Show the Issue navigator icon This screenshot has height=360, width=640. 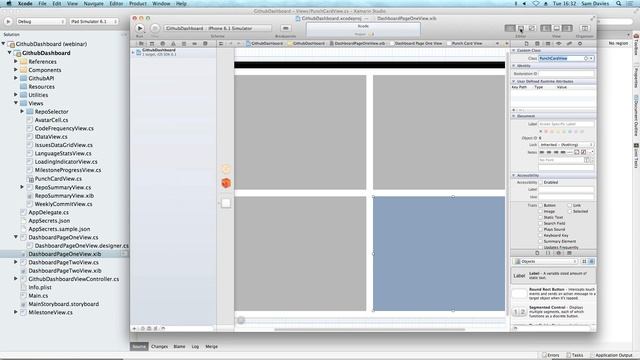173,43
